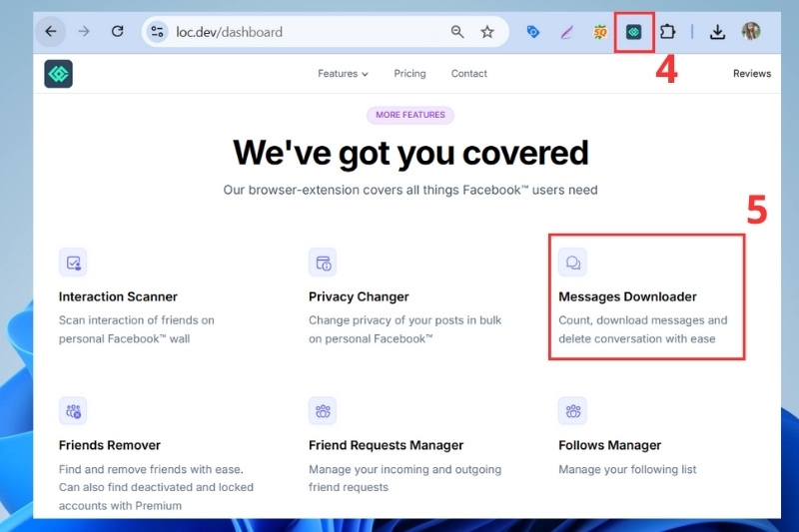Click the Privacy Changer icon
The width and height of the screenshot is (799, 532).
coord(323,263)
